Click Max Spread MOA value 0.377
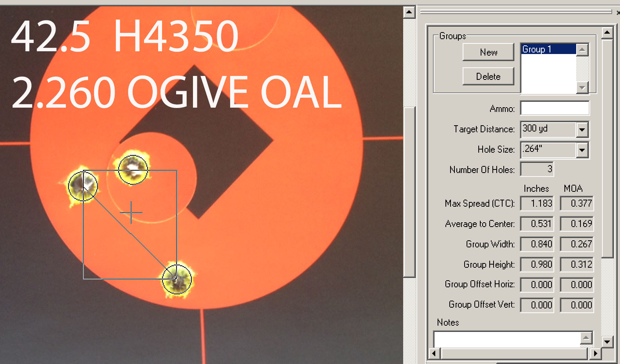This screenshot has width=620, height=364. (x=577, y=204)
